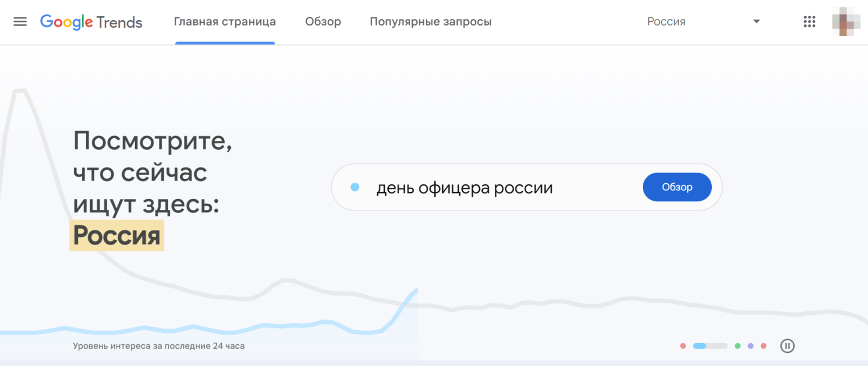868x366 pixels.
Task: Open the Популярные запросы section
Action: coord(430,22)
